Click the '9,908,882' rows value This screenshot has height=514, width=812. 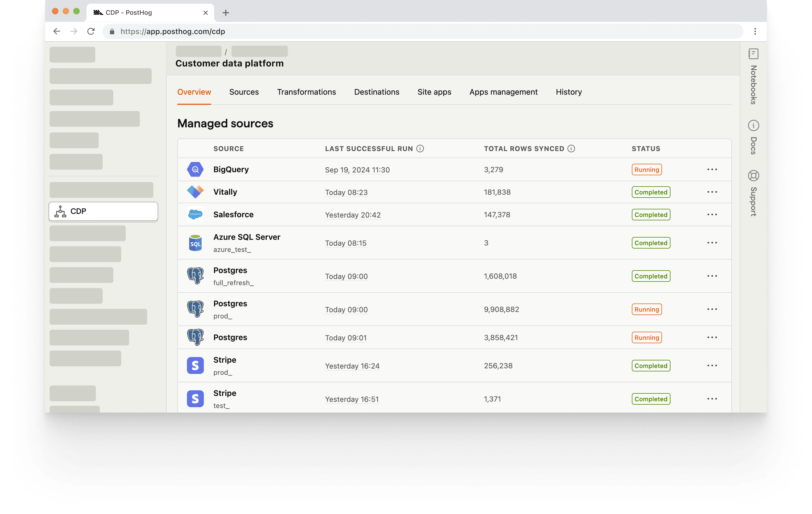[501, 309]
